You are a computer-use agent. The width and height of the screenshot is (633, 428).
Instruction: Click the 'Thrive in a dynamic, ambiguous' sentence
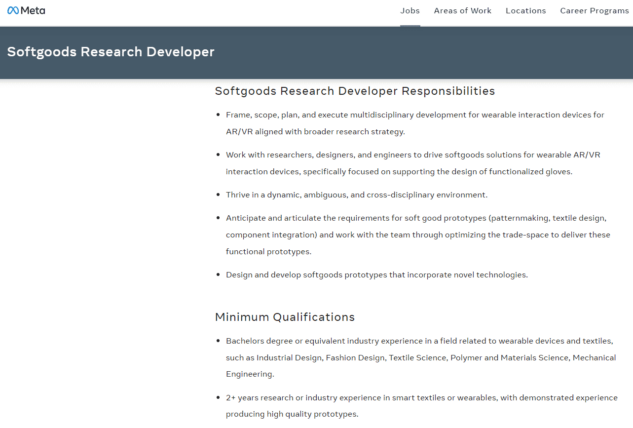point(356,194)
